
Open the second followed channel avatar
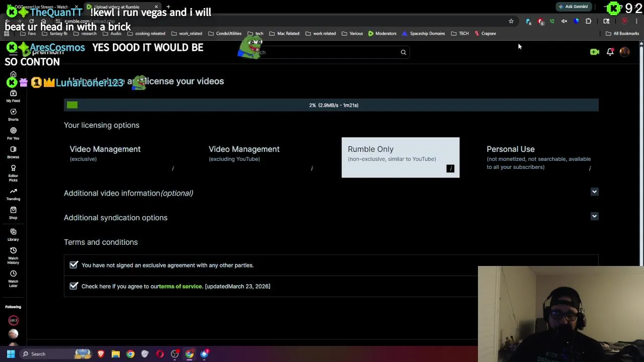13,334
